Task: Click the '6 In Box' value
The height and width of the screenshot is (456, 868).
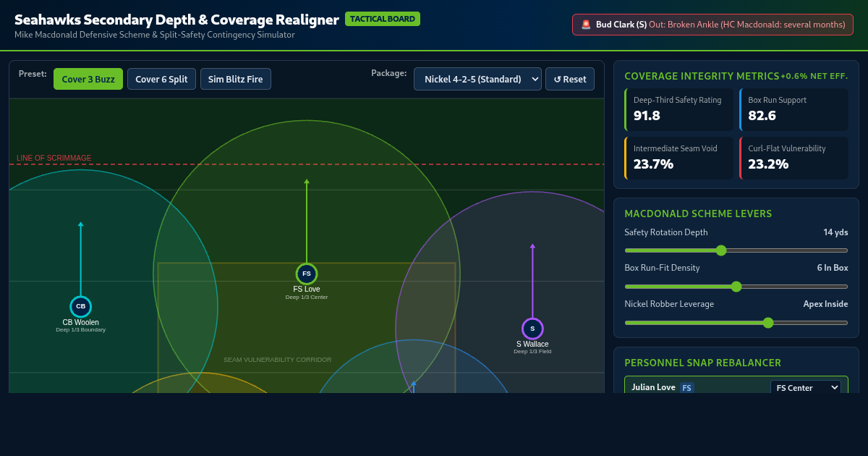Action: [833, 268]
